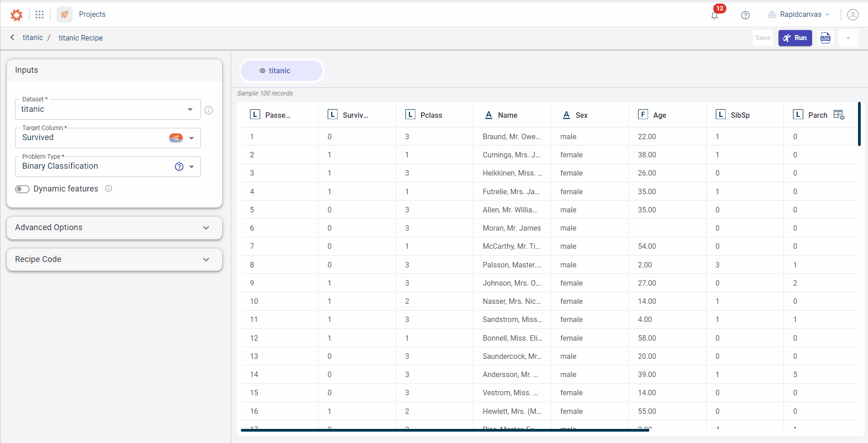Click the table column settings icon
The height and width of the screenshot is (443, 868).
(x=839, y=115)
